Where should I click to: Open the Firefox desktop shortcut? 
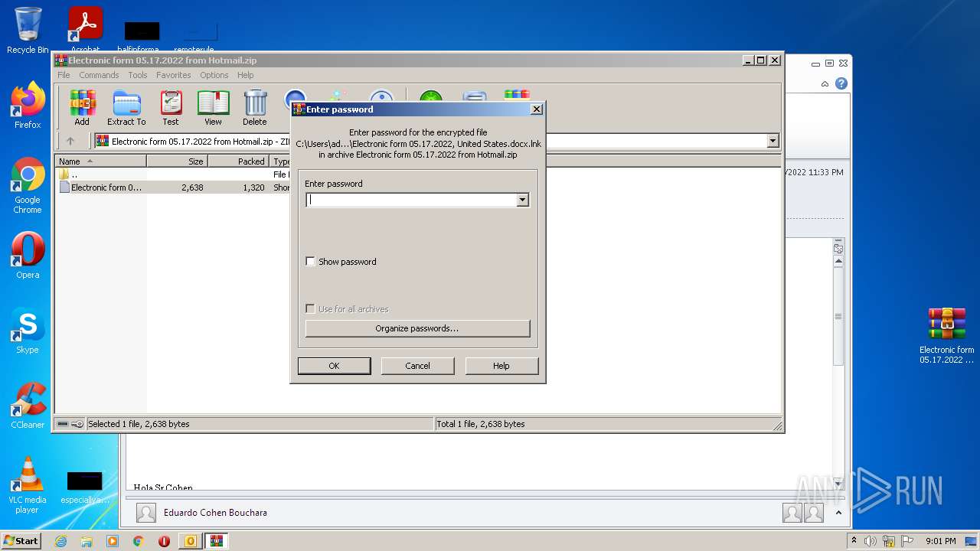point(28,106)
